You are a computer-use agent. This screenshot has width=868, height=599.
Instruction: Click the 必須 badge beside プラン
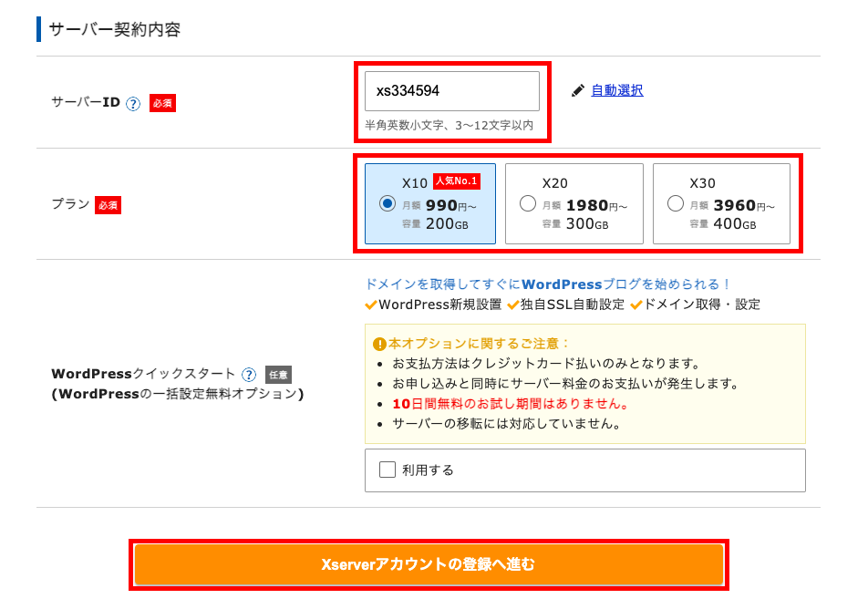pos(108,205)
